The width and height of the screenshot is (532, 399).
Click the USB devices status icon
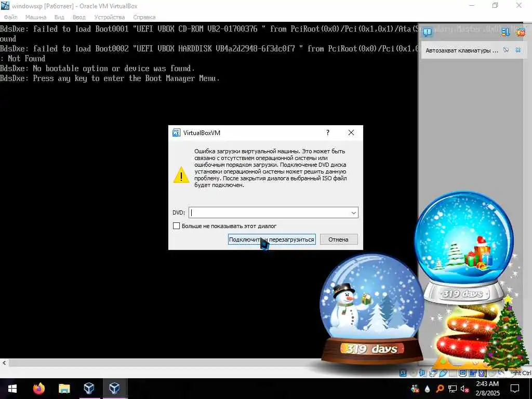point(443,373)
